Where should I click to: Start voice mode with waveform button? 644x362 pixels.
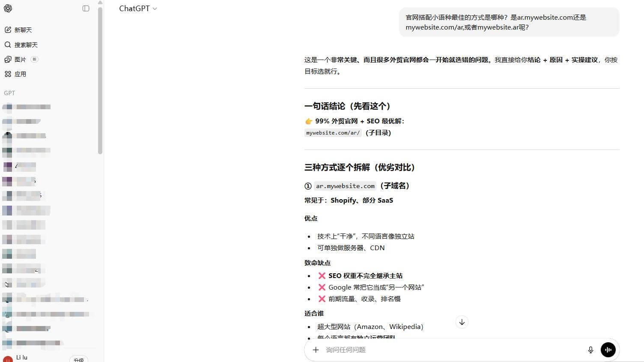(x=608, y=350)
